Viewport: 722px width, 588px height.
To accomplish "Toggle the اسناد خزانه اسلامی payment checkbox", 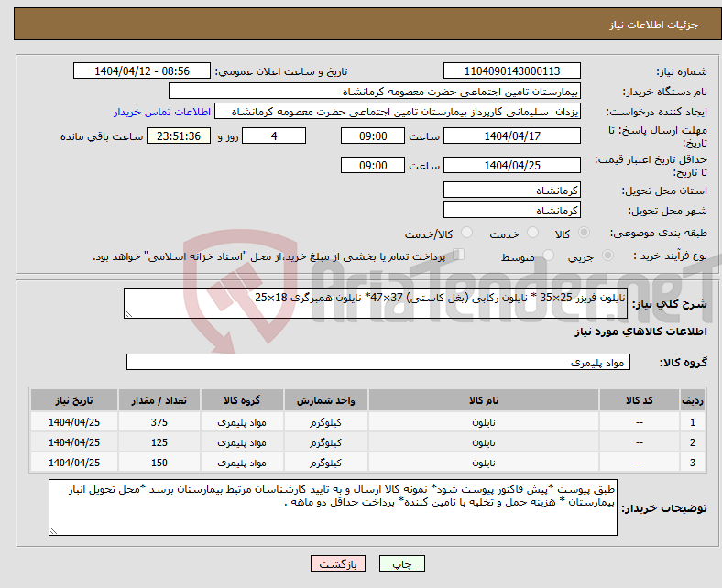I will [x=459, y=255].
